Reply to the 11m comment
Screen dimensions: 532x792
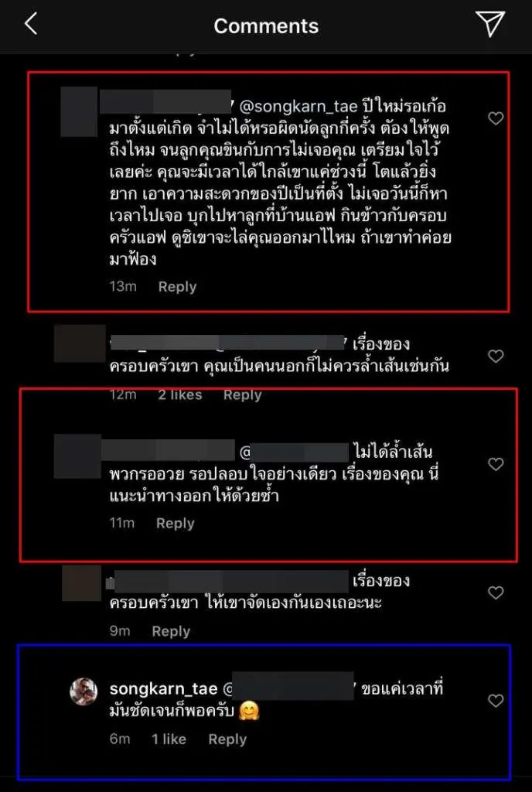176,523
